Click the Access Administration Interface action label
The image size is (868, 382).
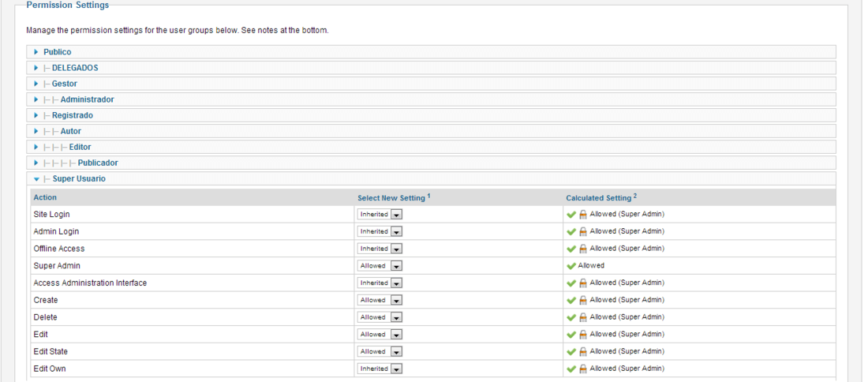click(x=90, y=283)
